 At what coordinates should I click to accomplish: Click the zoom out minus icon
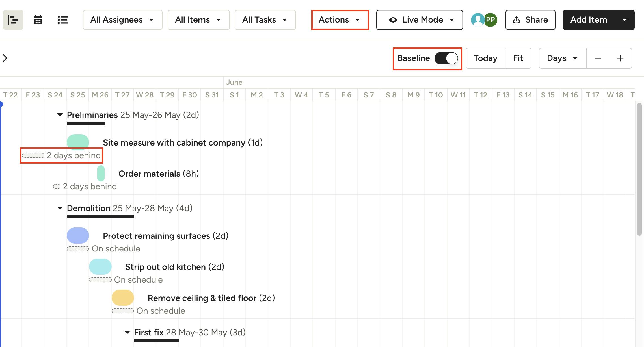click(598, 58)
